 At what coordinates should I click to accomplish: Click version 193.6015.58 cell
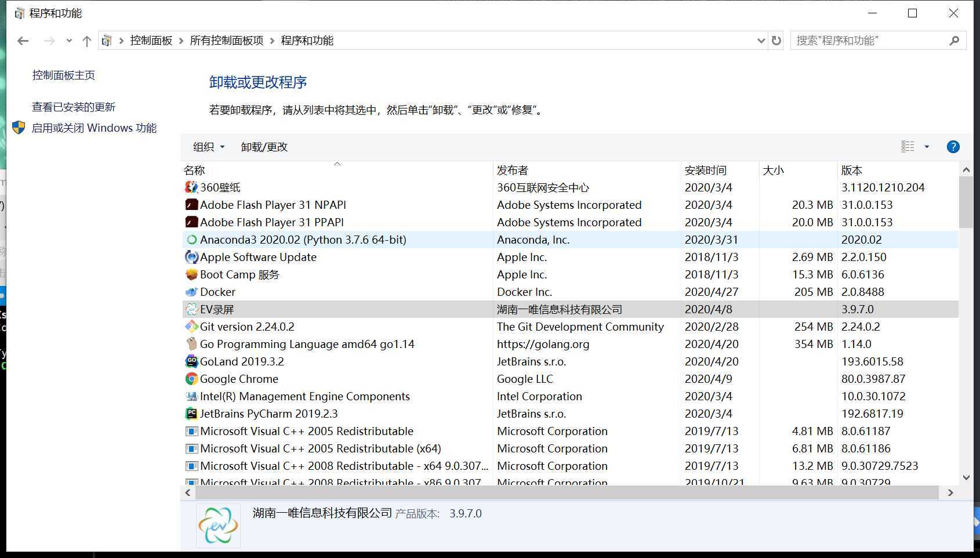[872, 361]
